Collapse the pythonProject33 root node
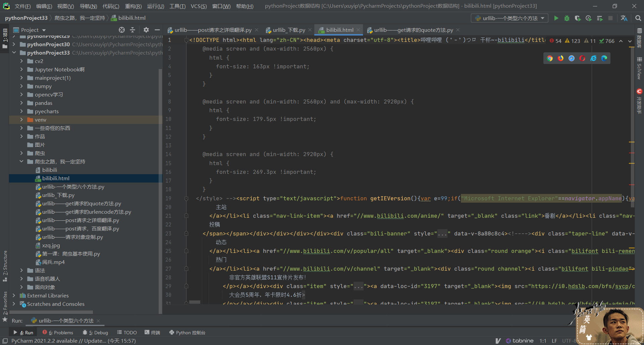644x345 pixels. [14, 53]
